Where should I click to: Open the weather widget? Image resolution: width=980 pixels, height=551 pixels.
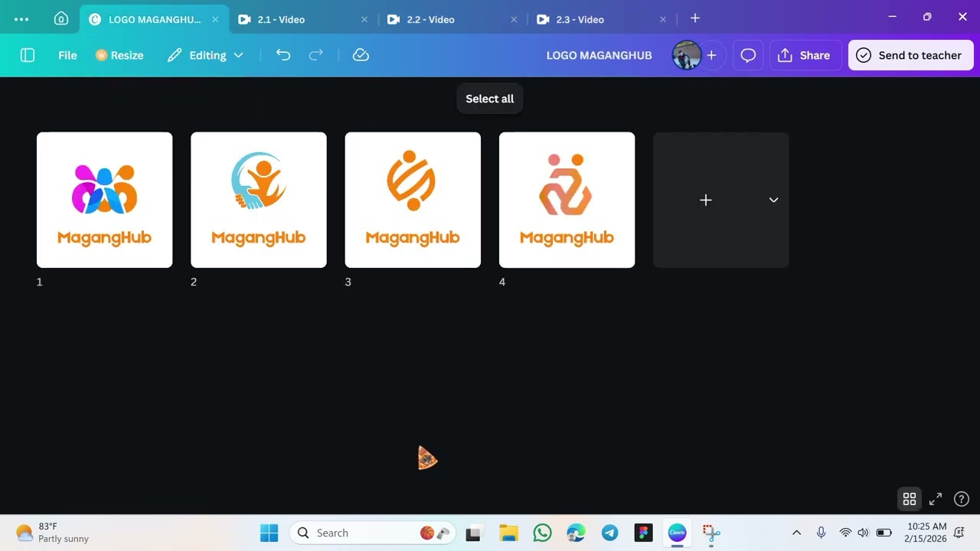52,533
